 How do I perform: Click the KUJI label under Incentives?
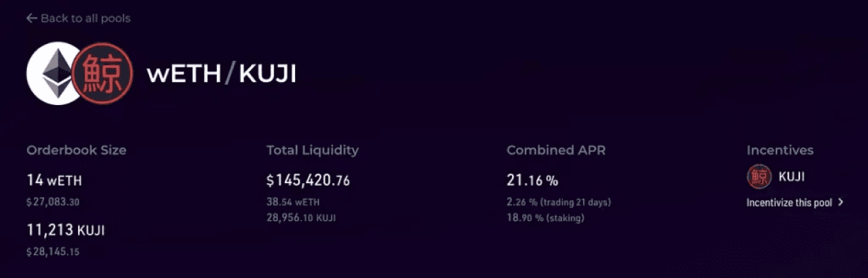(791, 178)
